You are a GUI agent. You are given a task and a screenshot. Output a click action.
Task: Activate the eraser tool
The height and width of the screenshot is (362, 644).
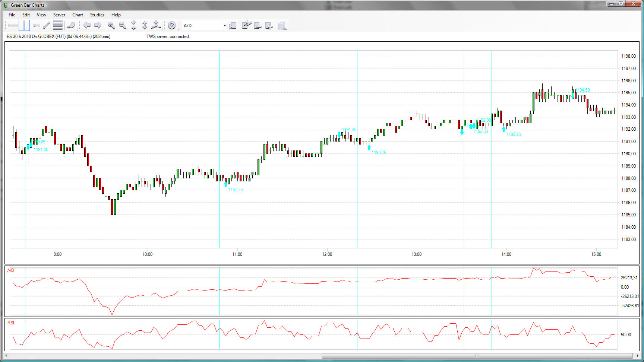71,25
